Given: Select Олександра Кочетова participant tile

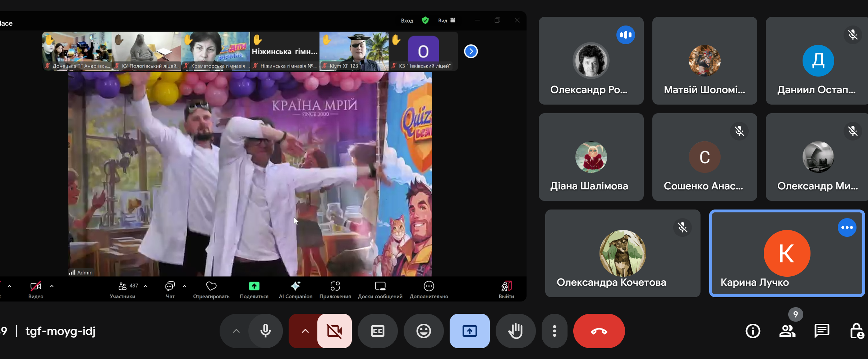Looking at the screenshot, I should tap(623, 253).
